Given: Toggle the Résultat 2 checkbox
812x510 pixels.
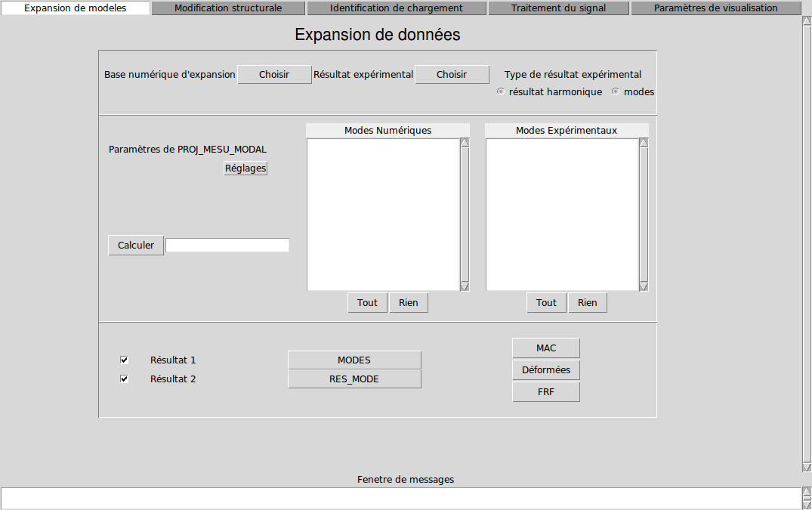Looking at the screenshot, I should pyautogui.click(x=125, y=379).
